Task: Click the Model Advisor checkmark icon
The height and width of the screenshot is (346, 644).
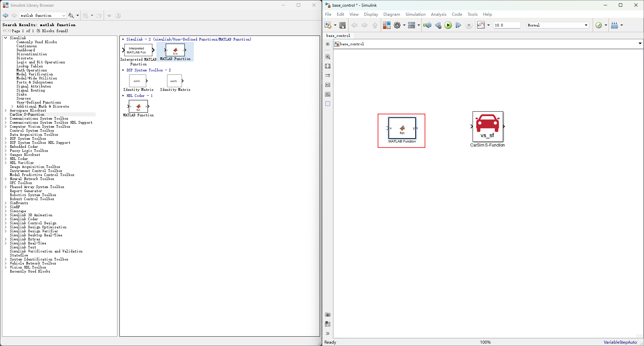Action: pyautogui.click(x=599, y=25)
